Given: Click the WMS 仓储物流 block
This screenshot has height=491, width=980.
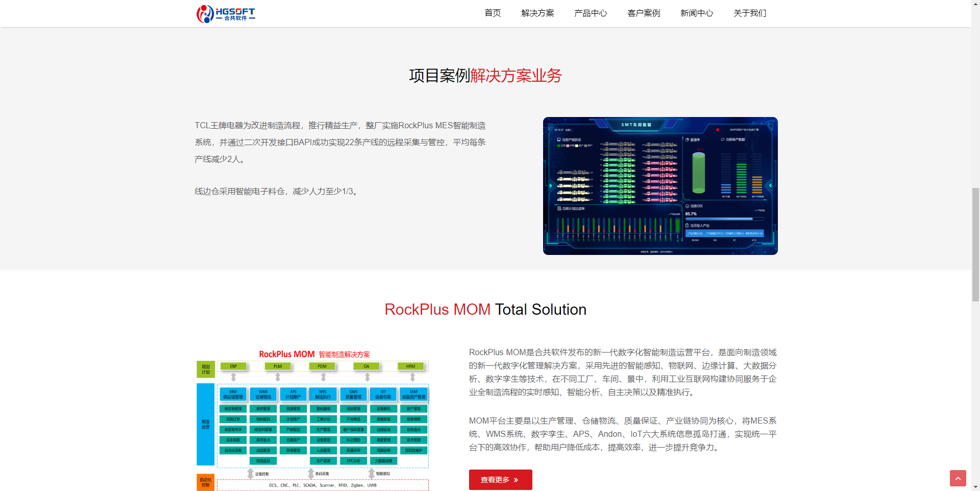Looking at the screenshot, I should click(263, 394).
